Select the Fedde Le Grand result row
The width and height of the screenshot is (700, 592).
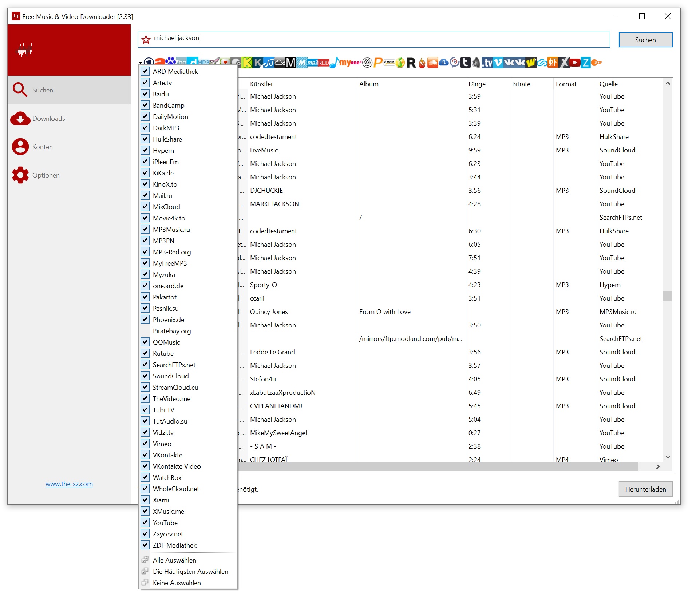[450, 352]
